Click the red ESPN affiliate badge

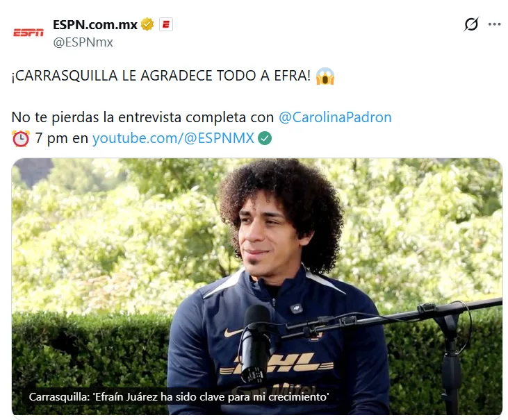[166, 24]
